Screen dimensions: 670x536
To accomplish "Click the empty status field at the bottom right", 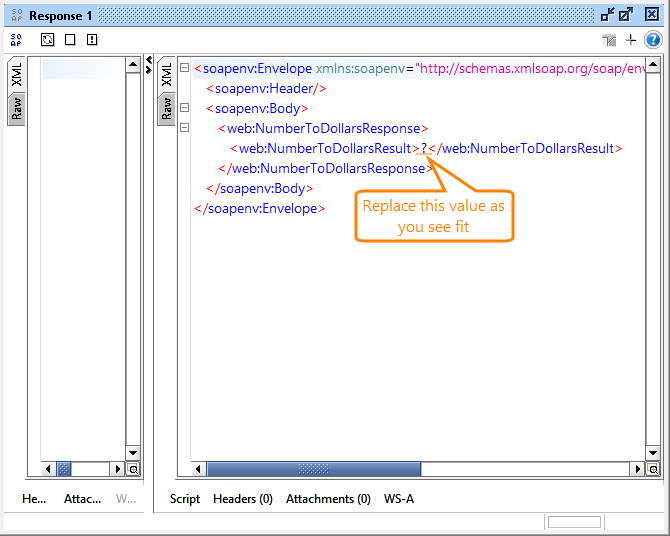I will tap(575, 522).
